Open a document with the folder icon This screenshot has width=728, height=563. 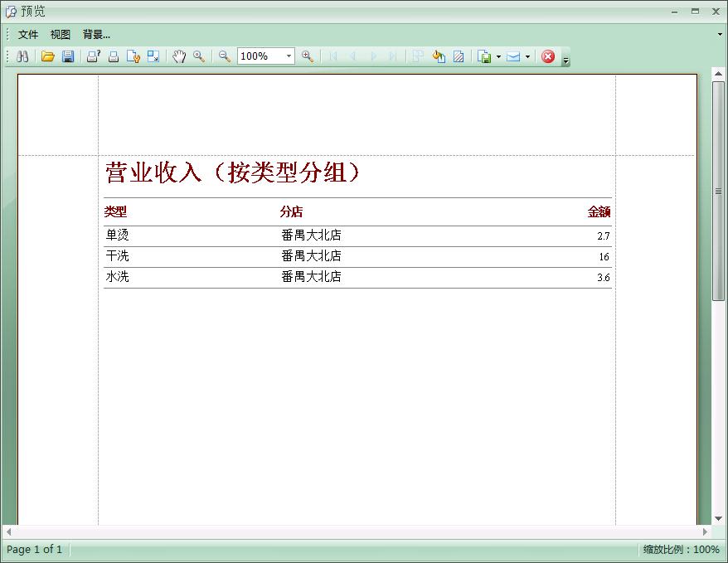[48, 56]
